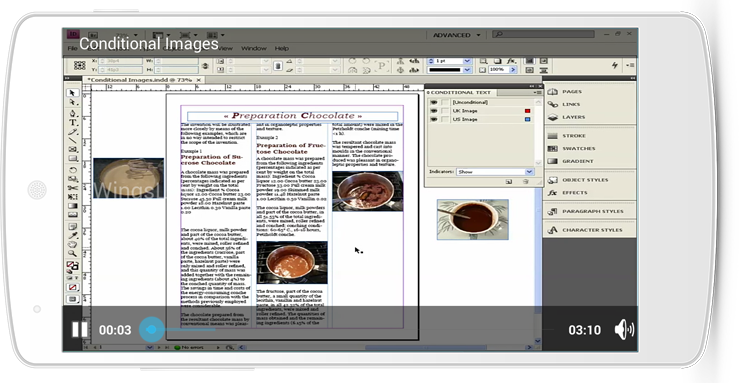Open the Bridge icon in application bar
The image size is (739, 383).
pos(93,35)
